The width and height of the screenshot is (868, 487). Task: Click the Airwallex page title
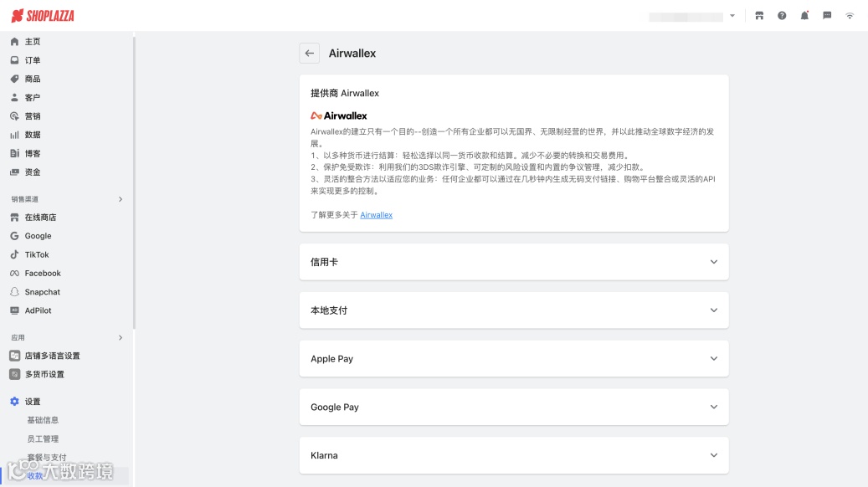pyautogui.click(x=352, y=53)
